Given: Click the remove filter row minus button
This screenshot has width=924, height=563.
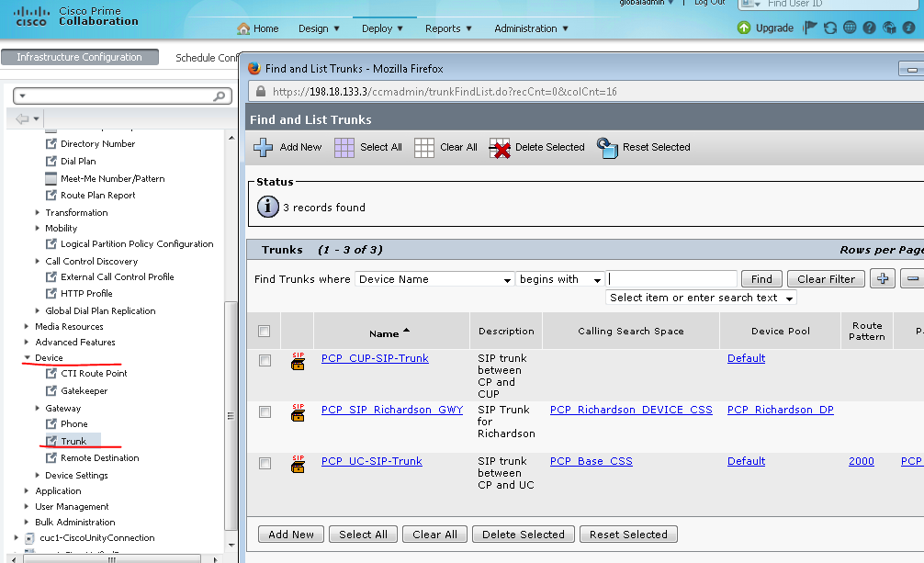Looking at the screenshot, I should pyautogui.click(x=912, y=278).
